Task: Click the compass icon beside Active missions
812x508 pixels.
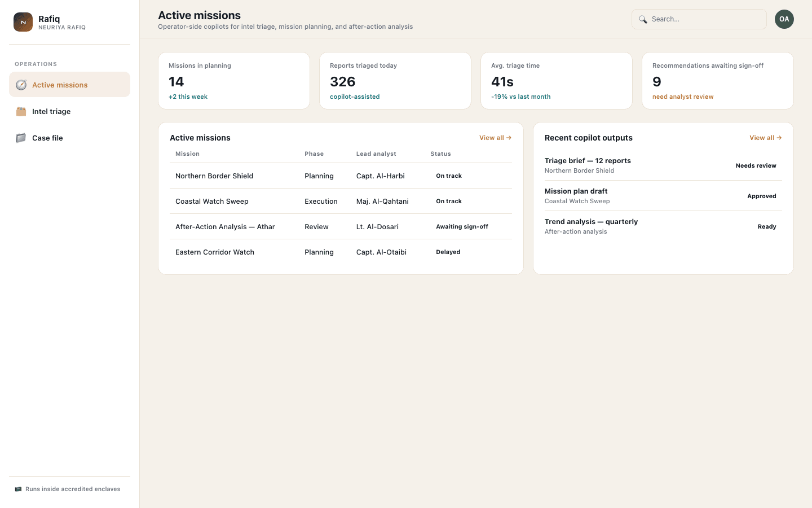Action: pyautogui.click(x=21, y=85)
